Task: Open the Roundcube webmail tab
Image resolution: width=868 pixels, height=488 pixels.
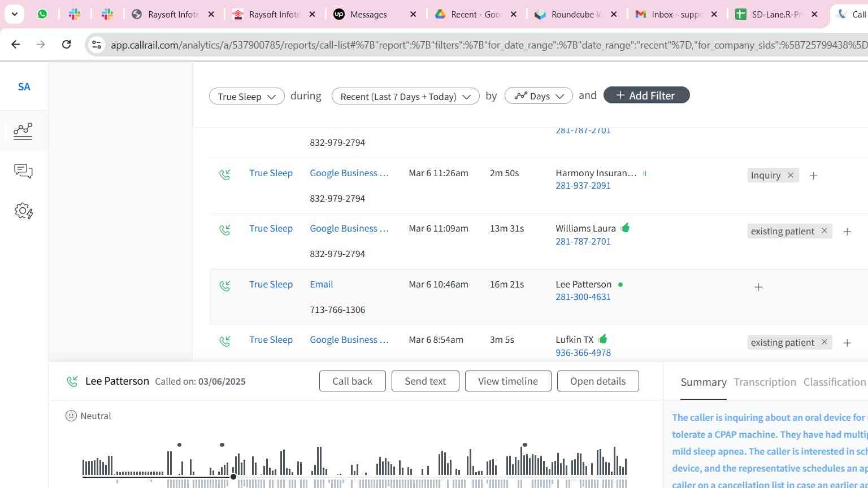Action: tap(576, 14)
